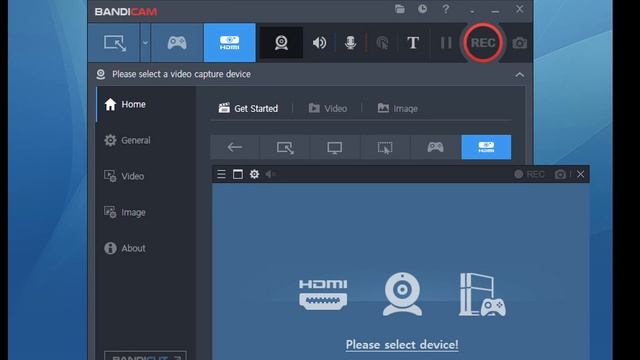Select the gamepad mode in the mode row
This screenshot has width=640, height=360.
point(435,147)
